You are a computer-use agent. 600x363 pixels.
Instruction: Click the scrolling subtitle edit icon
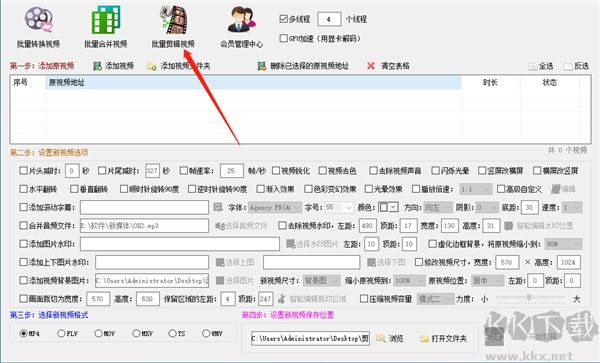(x=218, y=207)
